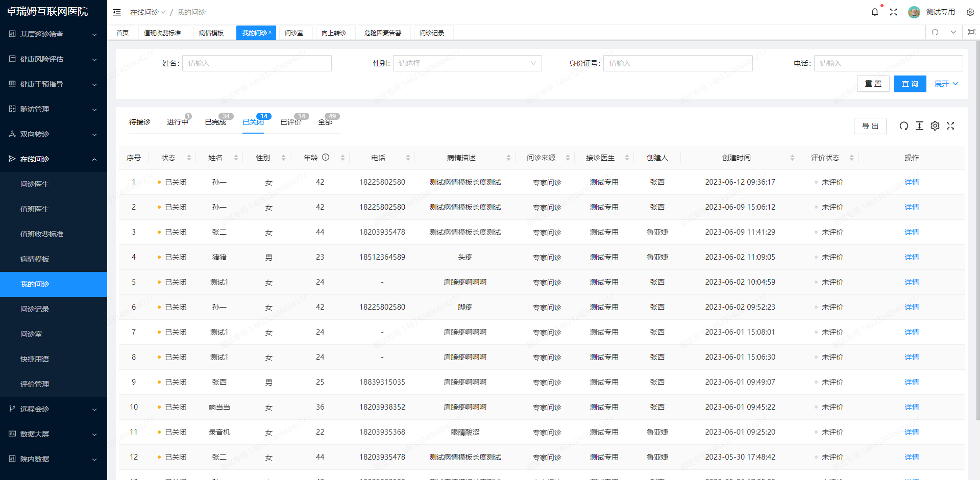Sort by 创建时间 column arrows
The height and width of the screenshot is (480, 980).
(792, 158)
